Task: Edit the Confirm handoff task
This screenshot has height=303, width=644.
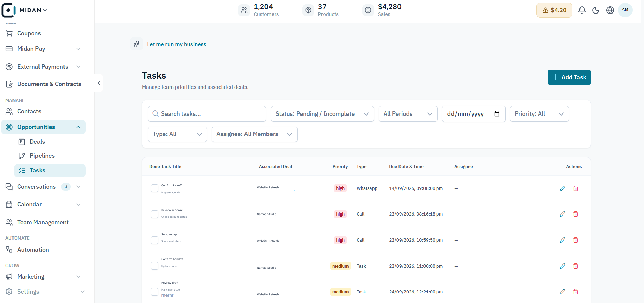Action: coord(562,266)
